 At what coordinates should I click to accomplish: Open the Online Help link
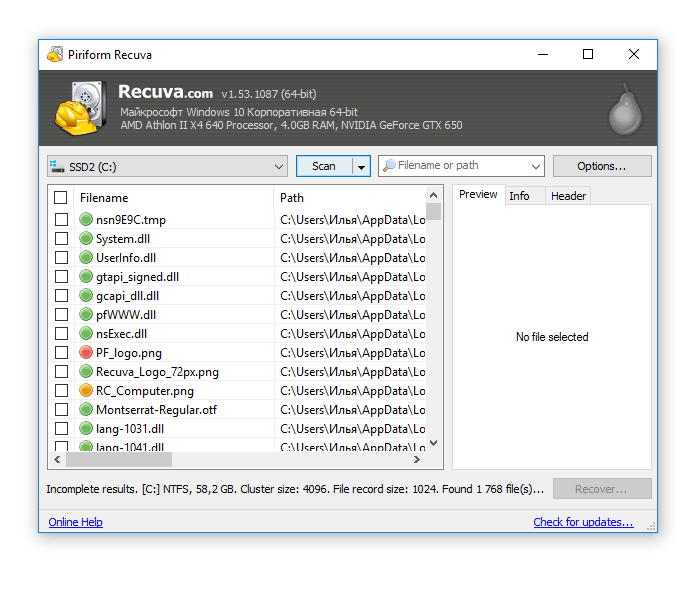click(76, 522)
